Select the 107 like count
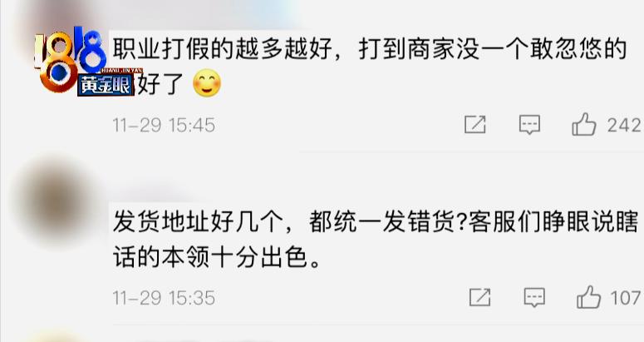Viewport: 644px width, 342px height. point(626,298)
